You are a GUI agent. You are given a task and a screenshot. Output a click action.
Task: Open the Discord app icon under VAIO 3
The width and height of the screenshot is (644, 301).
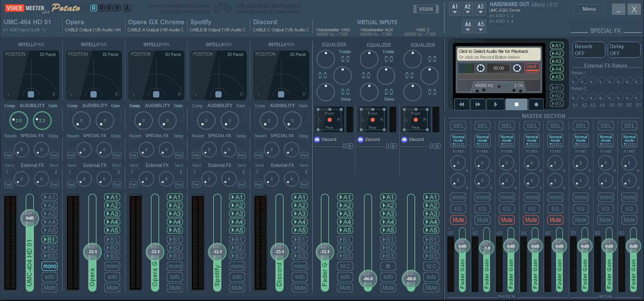tap(404, 139)
